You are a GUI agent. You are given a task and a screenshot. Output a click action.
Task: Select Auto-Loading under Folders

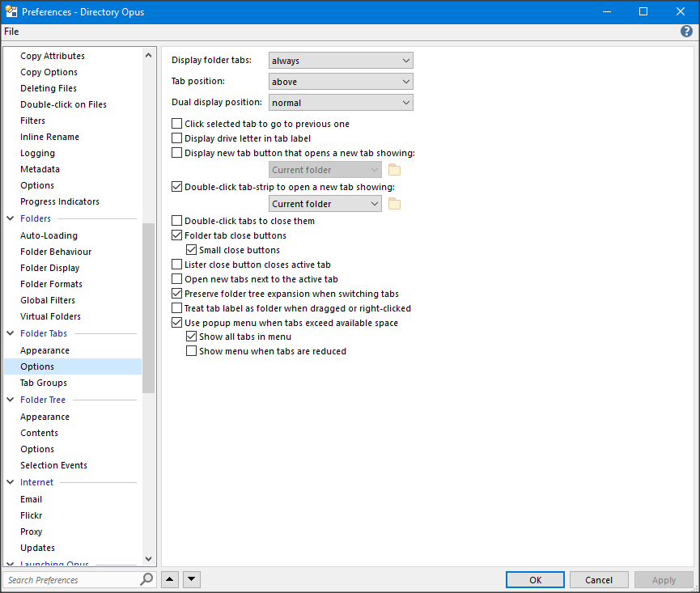(x=49, y=235)
